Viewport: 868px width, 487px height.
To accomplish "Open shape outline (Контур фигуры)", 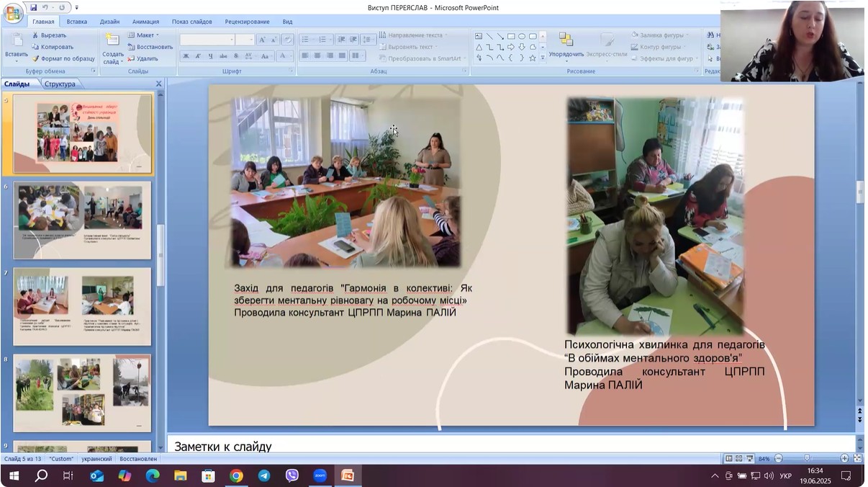I will pos(656,47).
